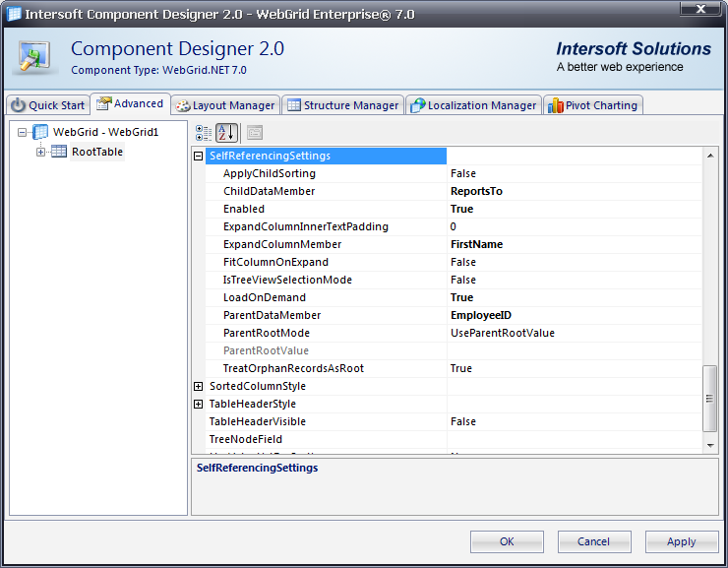Select the LoadOnDemand property name
The width and height of the screenshot is (728, 568).
tap(265, 297)
